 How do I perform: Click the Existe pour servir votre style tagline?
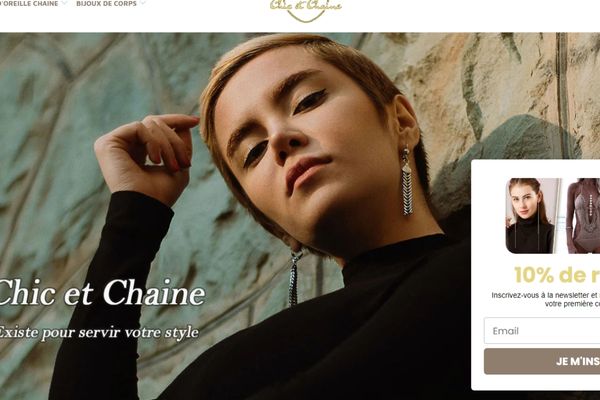coord(98,332)
